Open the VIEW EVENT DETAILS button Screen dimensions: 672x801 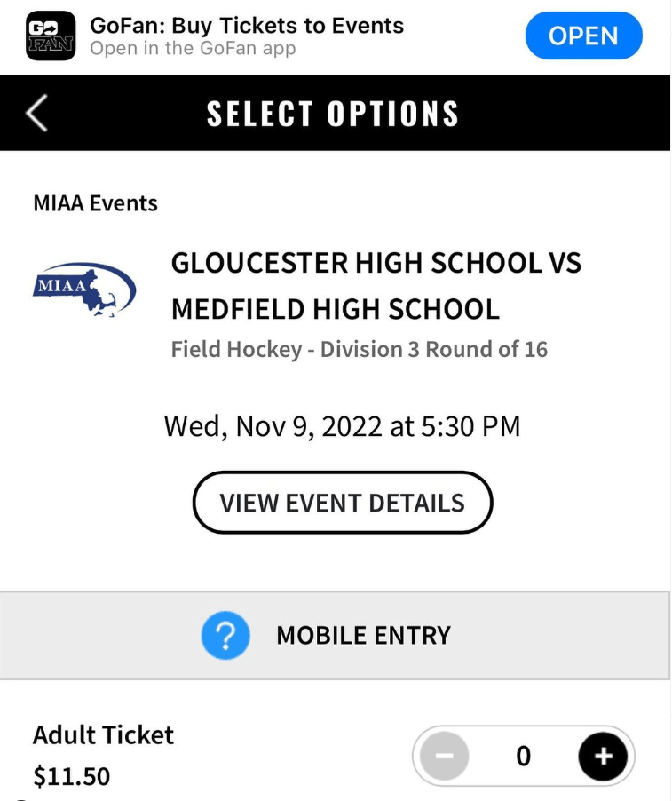click(342, 503)
